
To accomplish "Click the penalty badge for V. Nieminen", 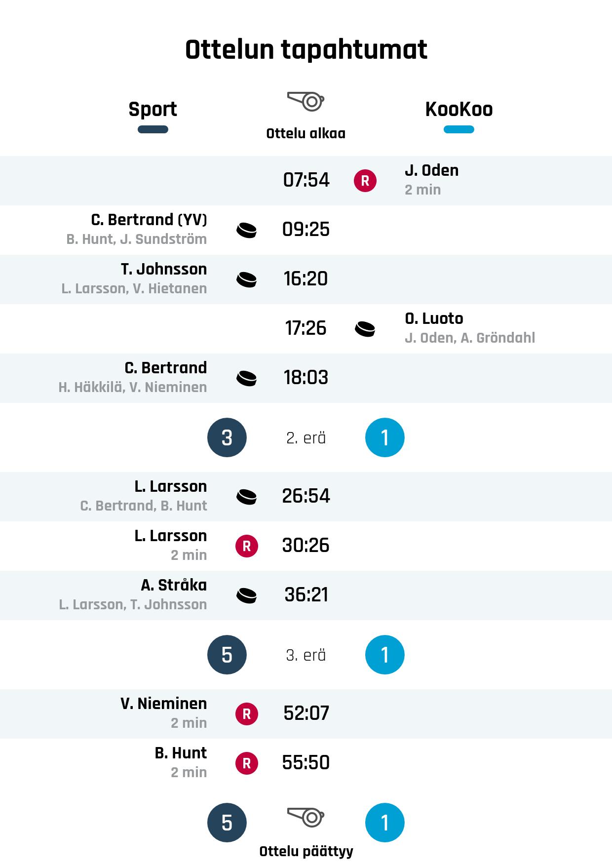I will pyautogui.click(x=247, y=714).
